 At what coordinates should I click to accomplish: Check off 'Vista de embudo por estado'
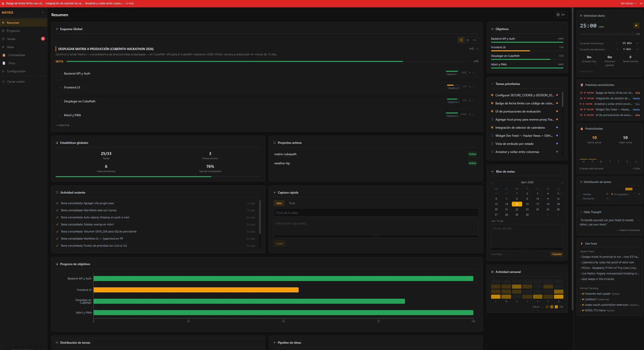(x=492, y=144)
